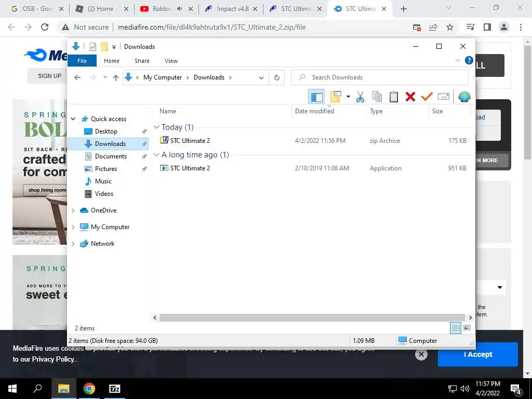Screen dimensions: 532x399
Task: Expand the ribbon with the chevron
Action: click(457, 60)
